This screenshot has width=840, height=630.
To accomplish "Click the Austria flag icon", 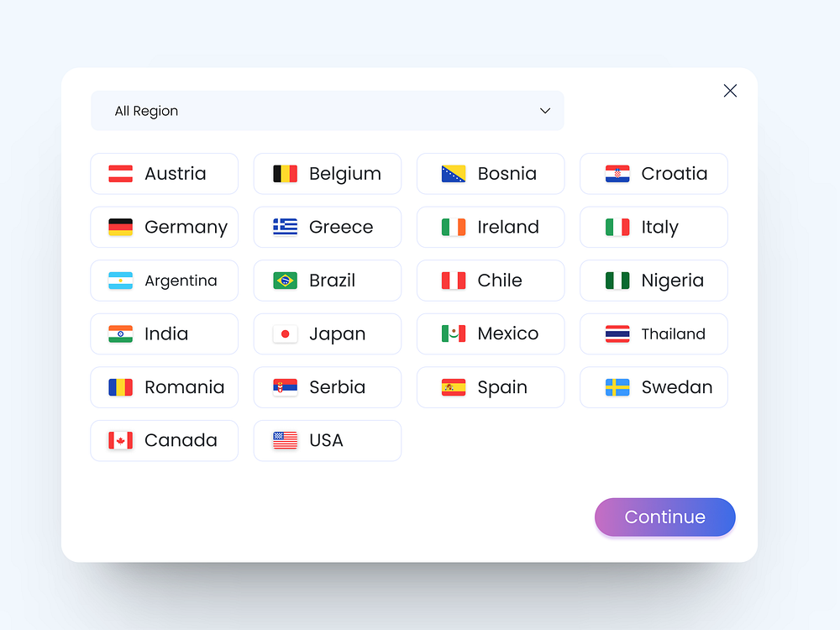I will (x=121, y=173).
